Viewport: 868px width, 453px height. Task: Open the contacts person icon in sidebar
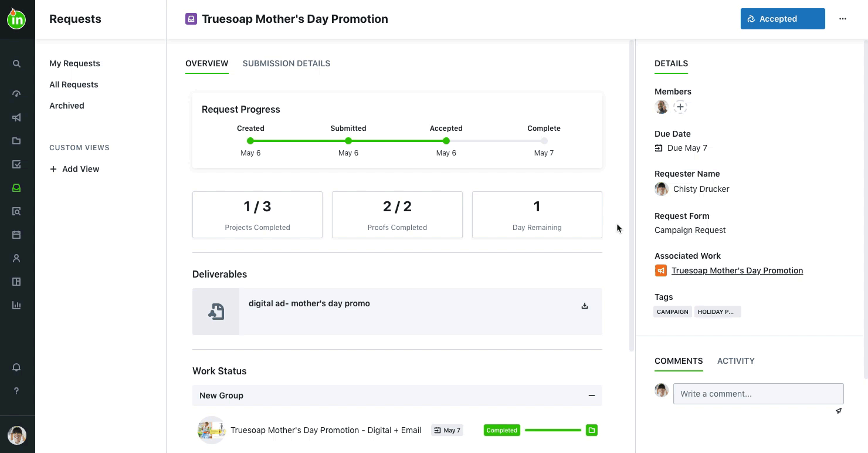coord(16,258)
